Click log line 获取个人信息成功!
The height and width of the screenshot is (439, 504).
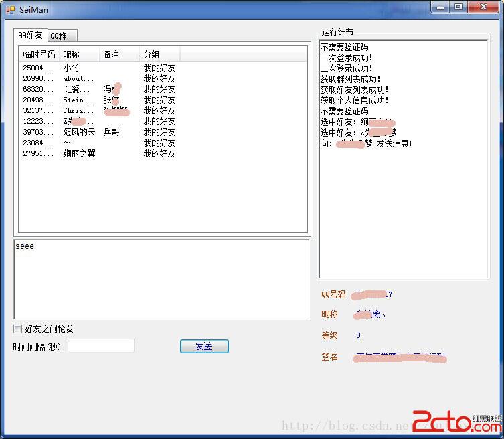[354, 100]
